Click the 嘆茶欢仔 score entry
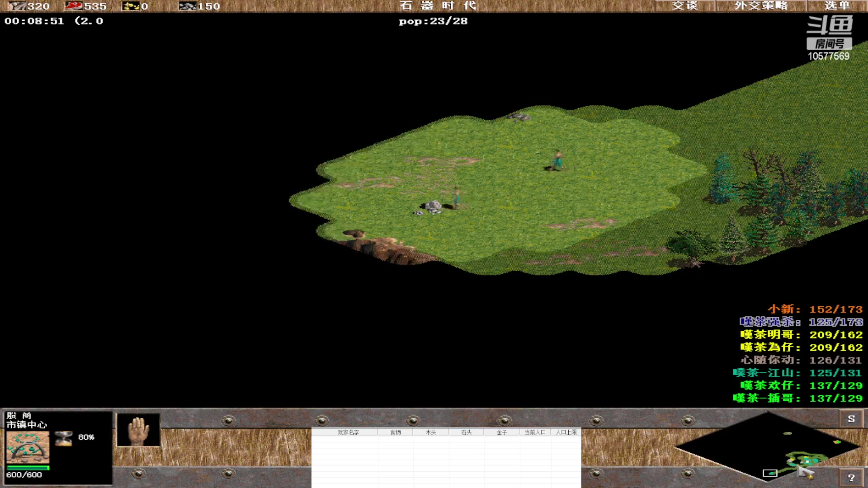 (801, 385)
